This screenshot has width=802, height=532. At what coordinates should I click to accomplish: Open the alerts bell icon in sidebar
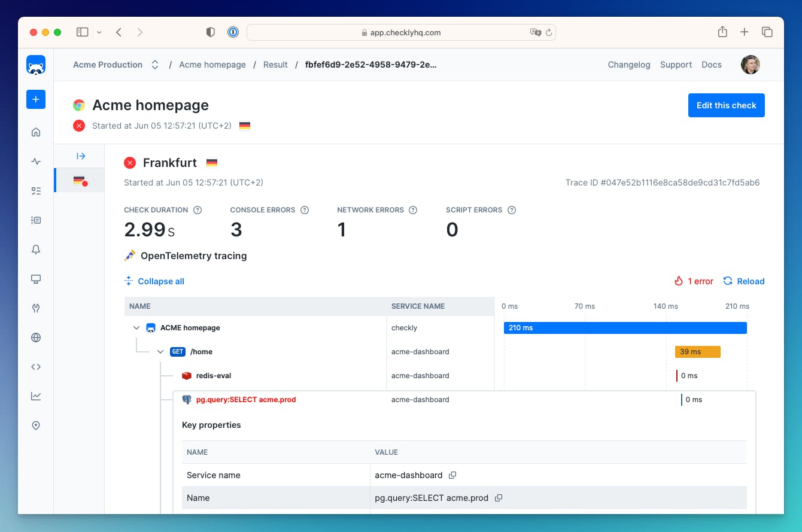(36, 250)
